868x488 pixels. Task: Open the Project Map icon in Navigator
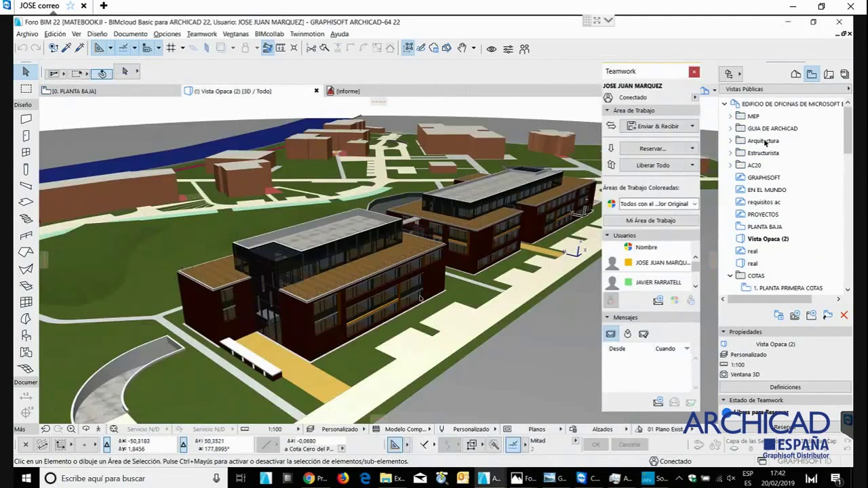click(x=795, y=74)
